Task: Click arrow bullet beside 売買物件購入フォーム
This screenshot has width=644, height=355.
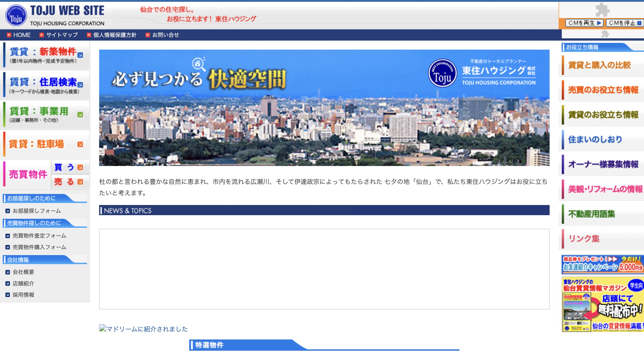Action: pyautogui.click(x=8, y=247)
